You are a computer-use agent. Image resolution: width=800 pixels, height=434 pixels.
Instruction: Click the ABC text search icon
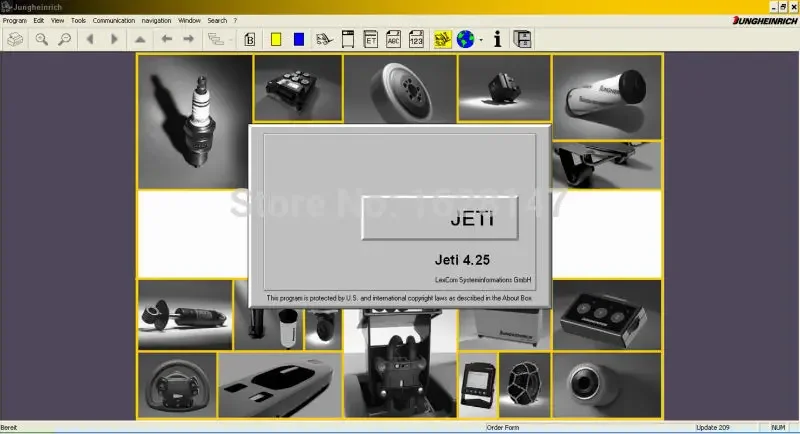[x=393, y=39]
